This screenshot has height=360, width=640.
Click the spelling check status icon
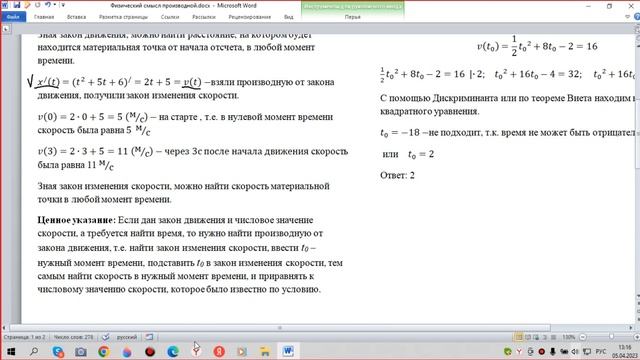(x=106, y=337)
